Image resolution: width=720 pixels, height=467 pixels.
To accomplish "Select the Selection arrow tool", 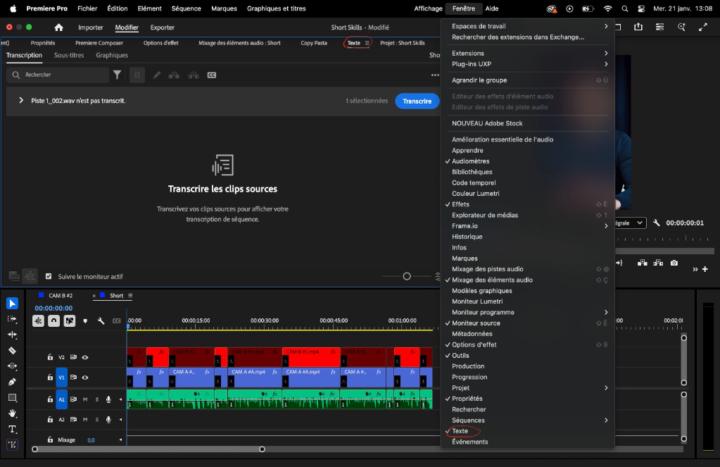I will [x=12, y=303].
